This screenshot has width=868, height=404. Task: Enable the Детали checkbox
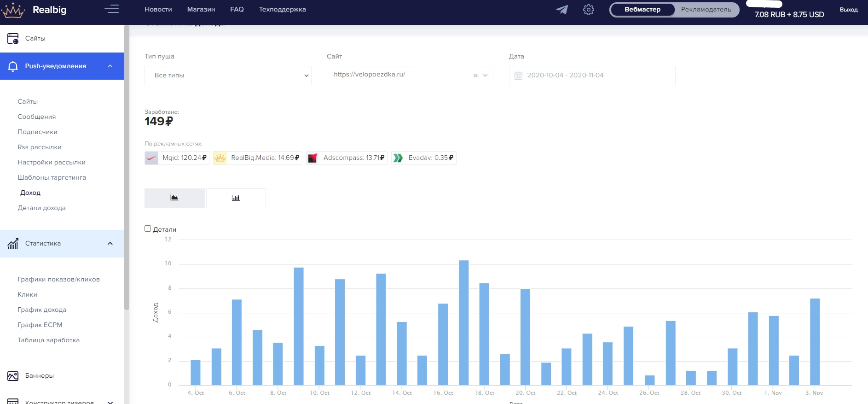point(148,228)
